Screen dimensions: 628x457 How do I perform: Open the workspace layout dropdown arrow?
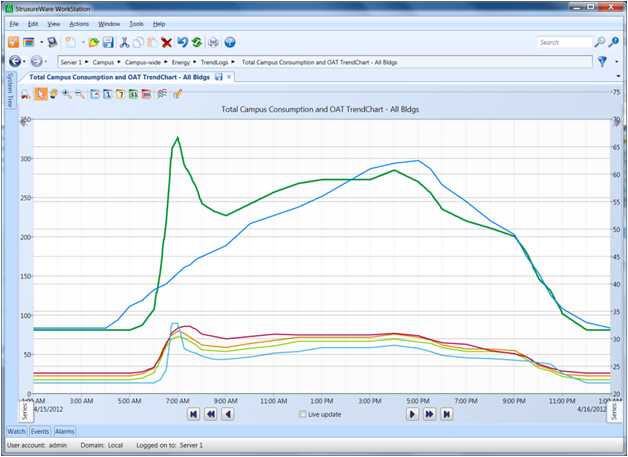pyautogui.click(x=41, y=42)
